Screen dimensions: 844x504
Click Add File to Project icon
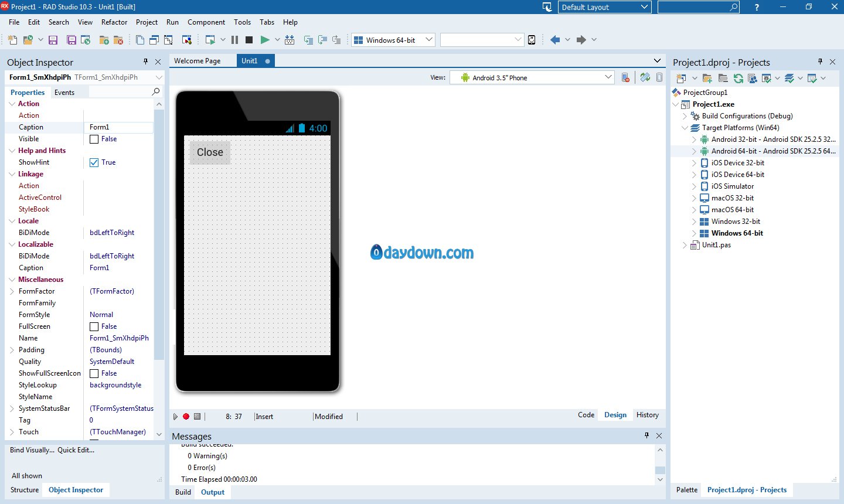(x=104, y=40)
